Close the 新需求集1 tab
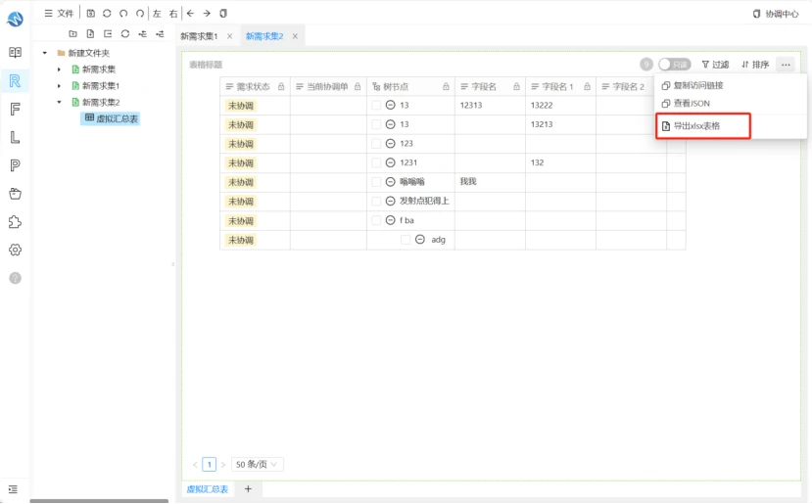 point(229,36)
